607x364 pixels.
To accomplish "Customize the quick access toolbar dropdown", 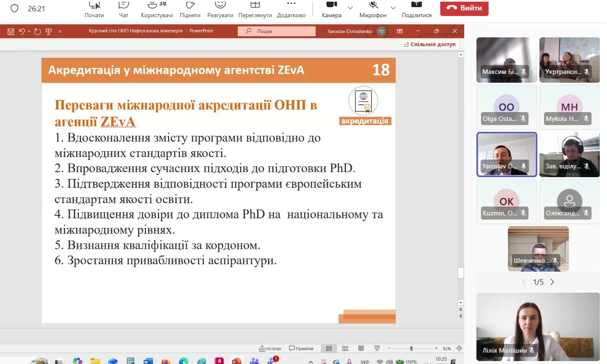I will pos(60,31).
